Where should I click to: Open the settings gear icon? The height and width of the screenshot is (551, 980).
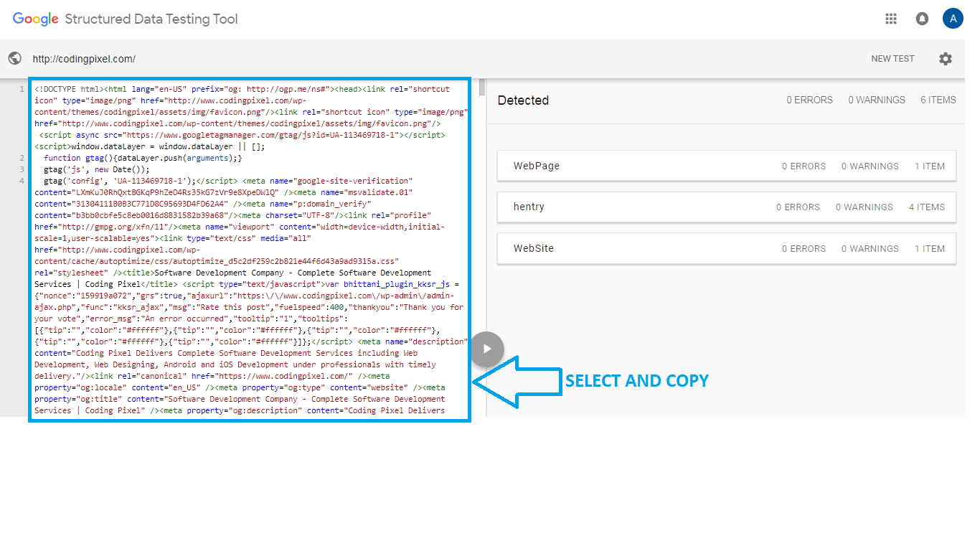click(946, 59)
